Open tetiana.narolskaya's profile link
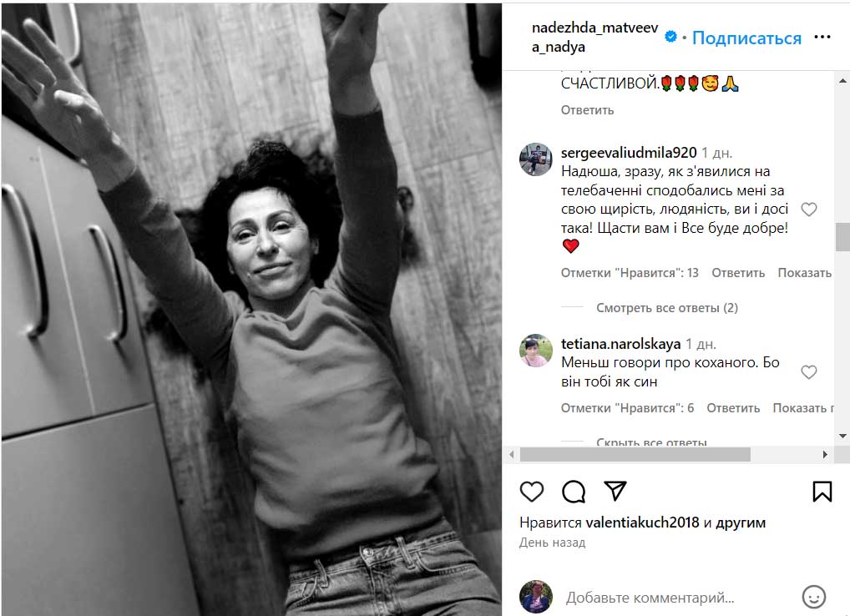Viewport: 850px width, 616px height. (620, 344)
